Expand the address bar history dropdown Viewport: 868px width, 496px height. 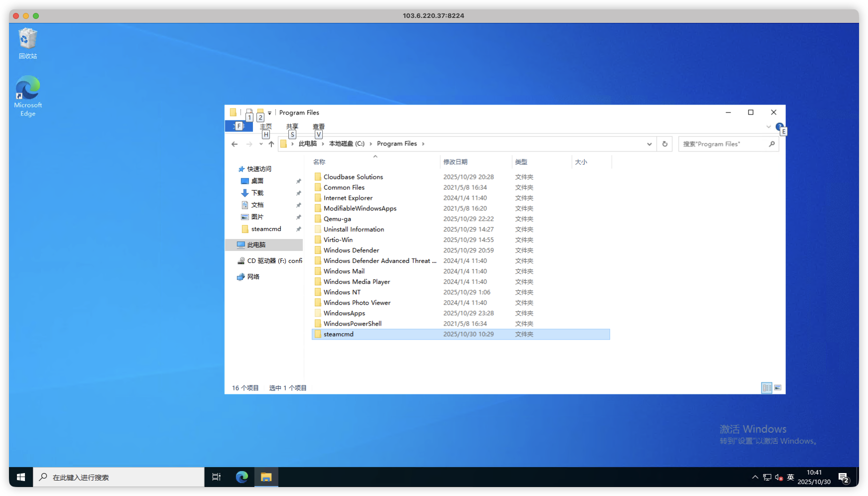pyautogui.click(x=649, y=144)
